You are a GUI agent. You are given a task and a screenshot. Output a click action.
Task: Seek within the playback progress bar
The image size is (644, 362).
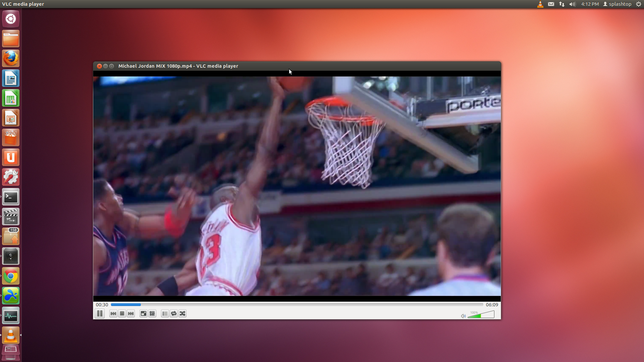297,305
